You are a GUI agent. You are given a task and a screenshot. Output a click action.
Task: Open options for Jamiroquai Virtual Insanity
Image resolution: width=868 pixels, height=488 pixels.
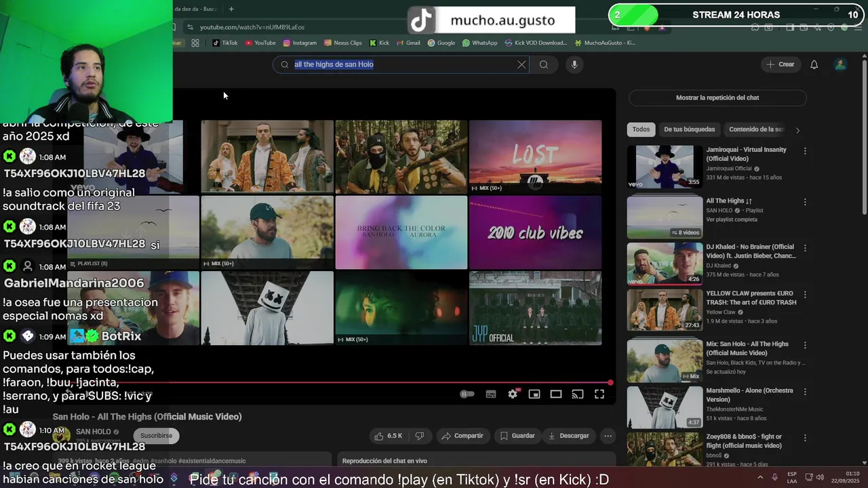click(805, 150)
